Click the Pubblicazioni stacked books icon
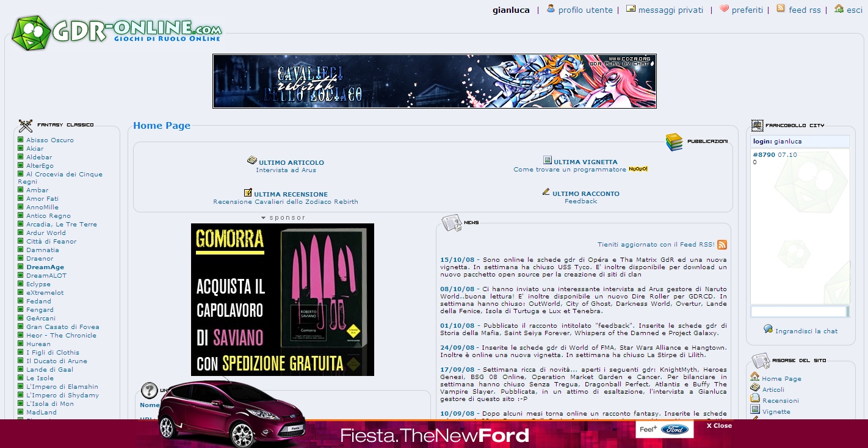The width and height of the screenshot is (868, 448). pos(674,142)
